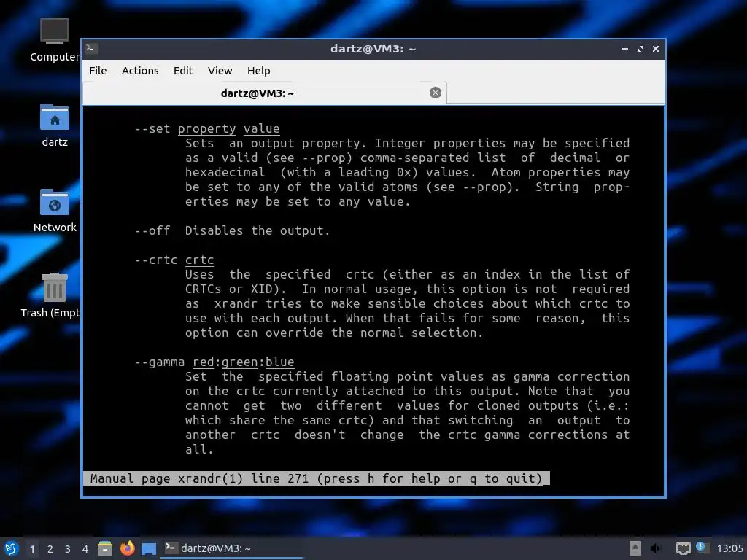
Task: Click the "--crtc" option text
Action: click(156, 260)
